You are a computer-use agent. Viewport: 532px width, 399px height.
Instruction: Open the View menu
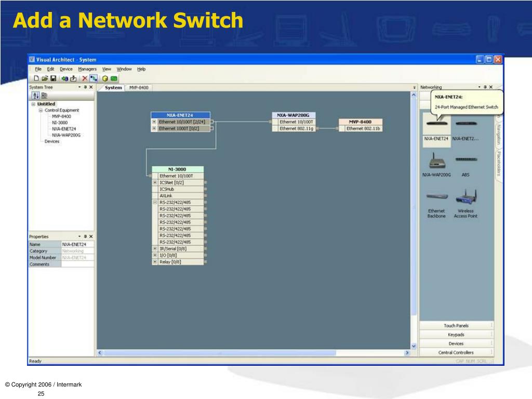107,69
